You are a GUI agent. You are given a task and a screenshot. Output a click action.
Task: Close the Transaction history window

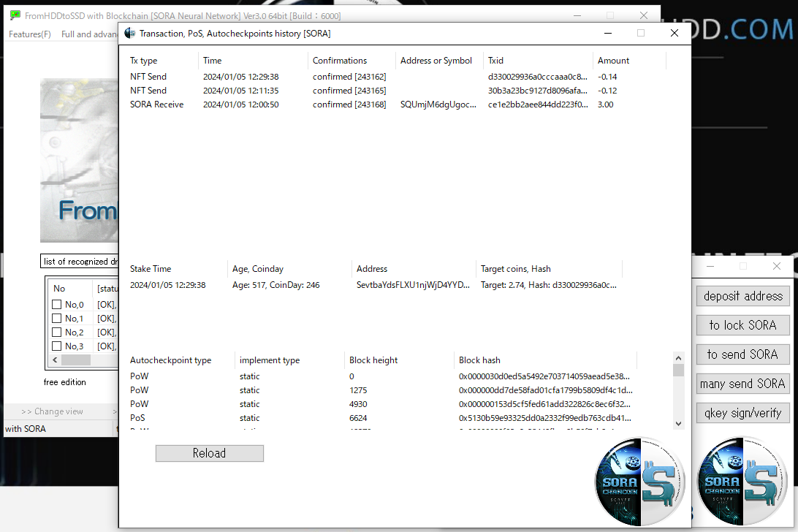pyautogui.click(x=674, y=33)
